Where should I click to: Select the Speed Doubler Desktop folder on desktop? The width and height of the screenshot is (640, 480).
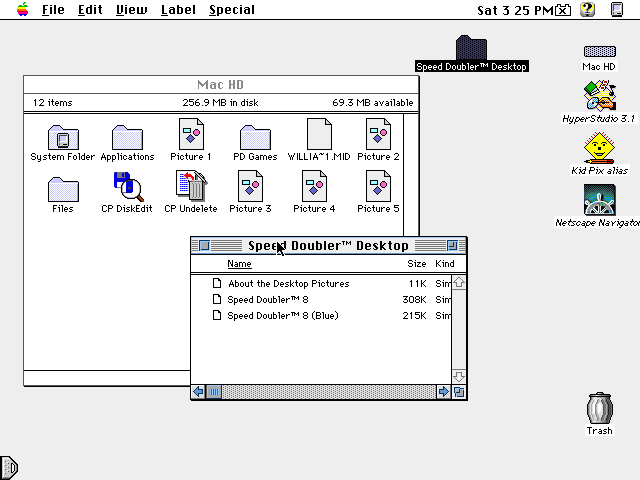[471, 47]
